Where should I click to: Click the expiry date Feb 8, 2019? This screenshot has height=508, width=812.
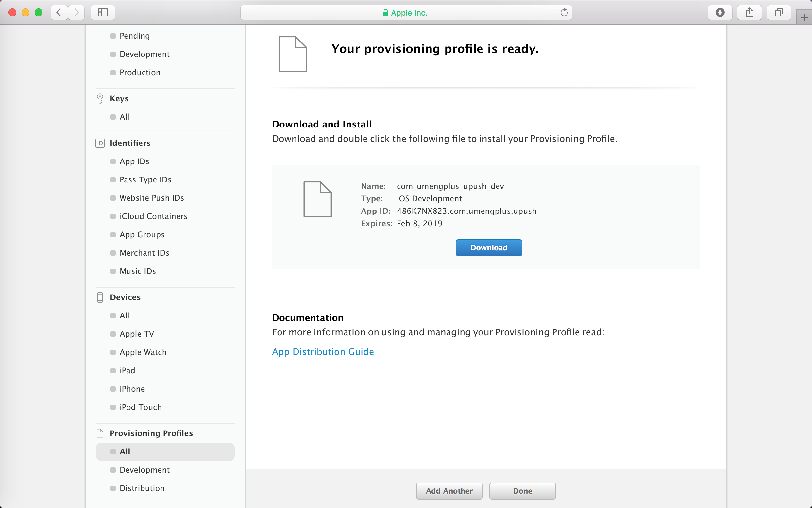(419, 223)
